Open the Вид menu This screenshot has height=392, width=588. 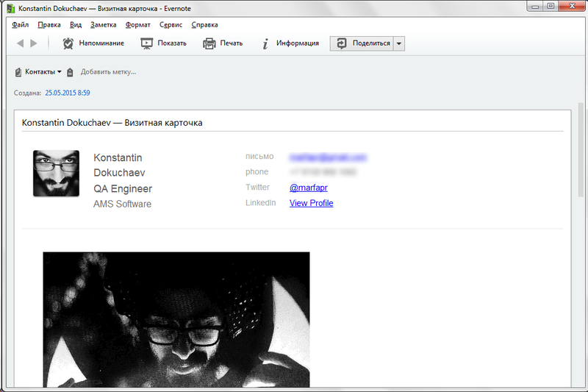[x=76, y=25]
